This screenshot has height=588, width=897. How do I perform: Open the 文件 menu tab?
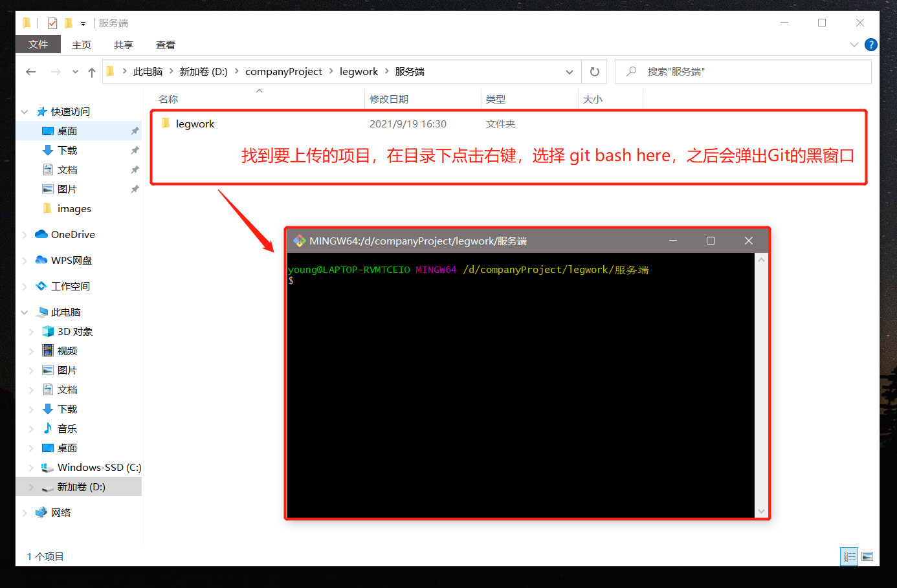tap(38, 45)
